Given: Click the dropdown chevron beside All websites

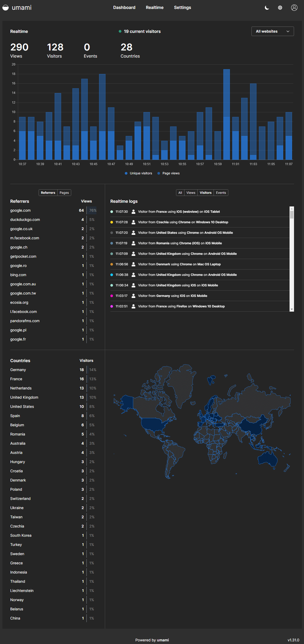Looking at the screenshot, I should (288, 31).
